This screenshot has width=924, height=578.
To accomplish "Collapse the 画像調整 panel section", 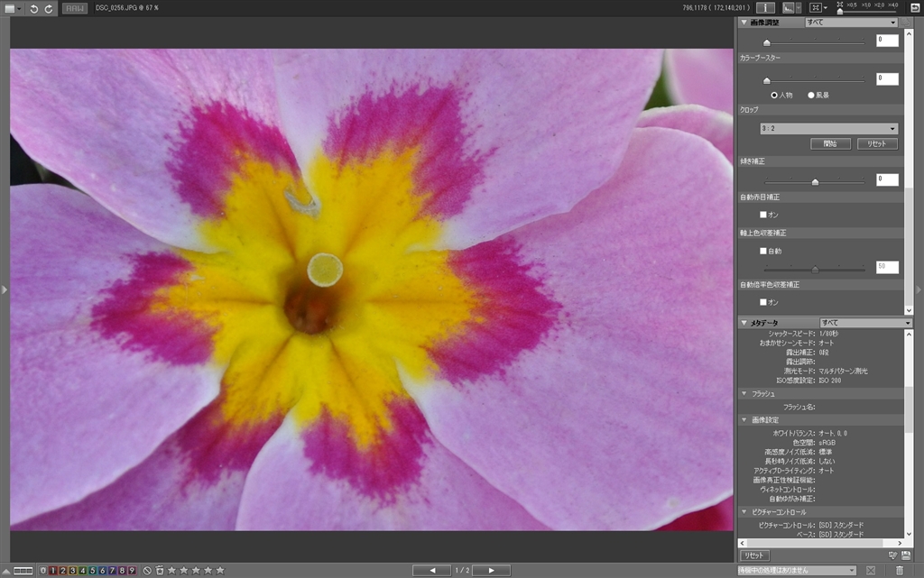I will pyautogui.click(x=744, y=23).
